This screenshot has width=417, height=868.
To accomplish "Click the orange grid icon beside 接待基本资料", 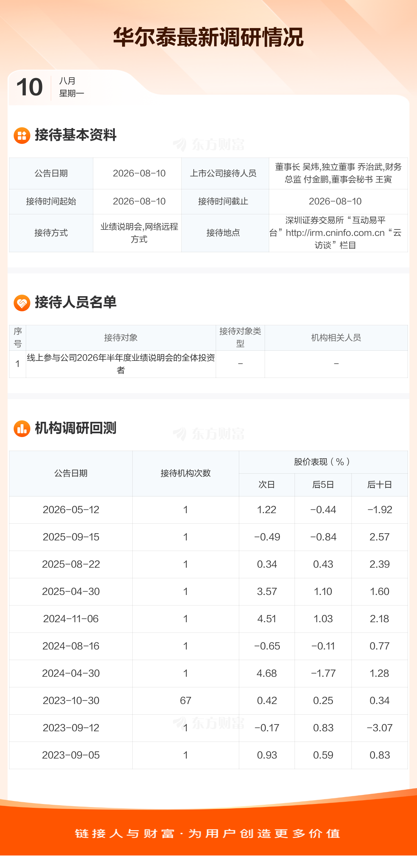I will pyautogui.click(x=22, y=136).
